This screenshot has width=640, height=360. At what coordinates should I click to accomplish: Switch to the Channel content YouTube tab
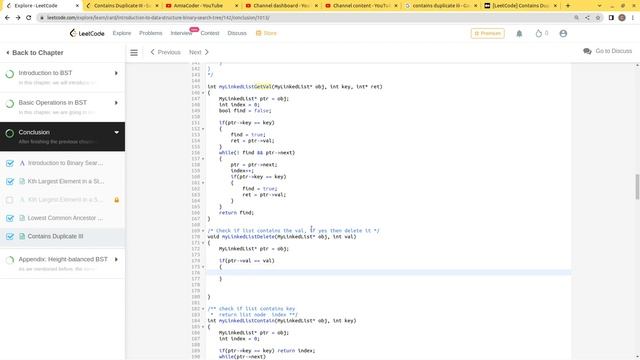click(361, 6)
